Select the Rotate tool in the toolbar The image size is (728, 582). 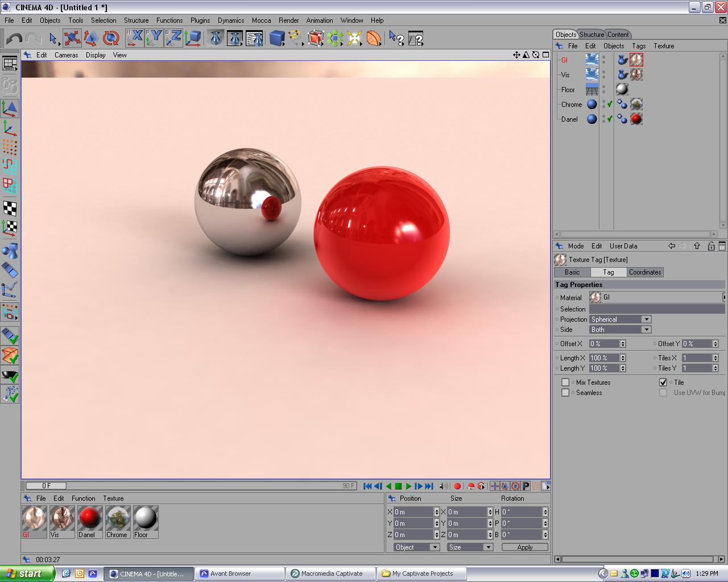111,38
